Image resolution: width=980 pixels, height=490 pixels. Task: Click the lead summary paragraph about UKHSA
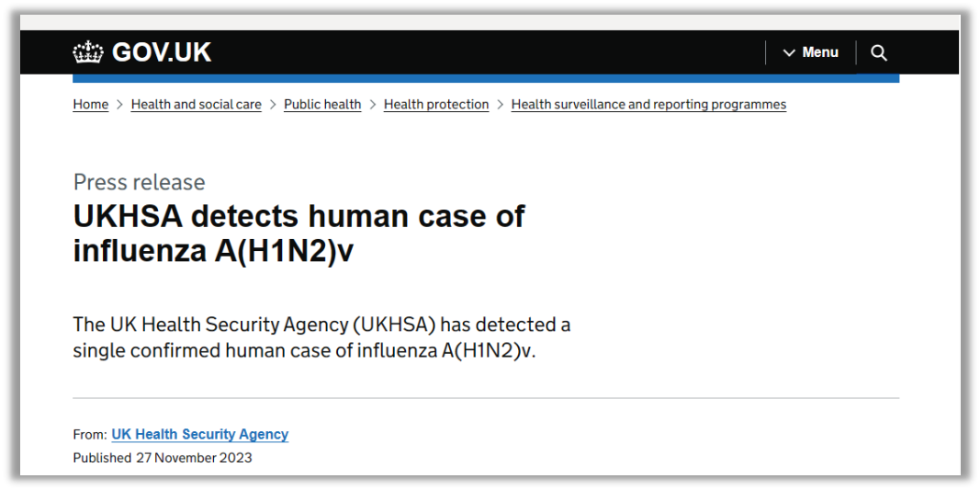(321, 338)
